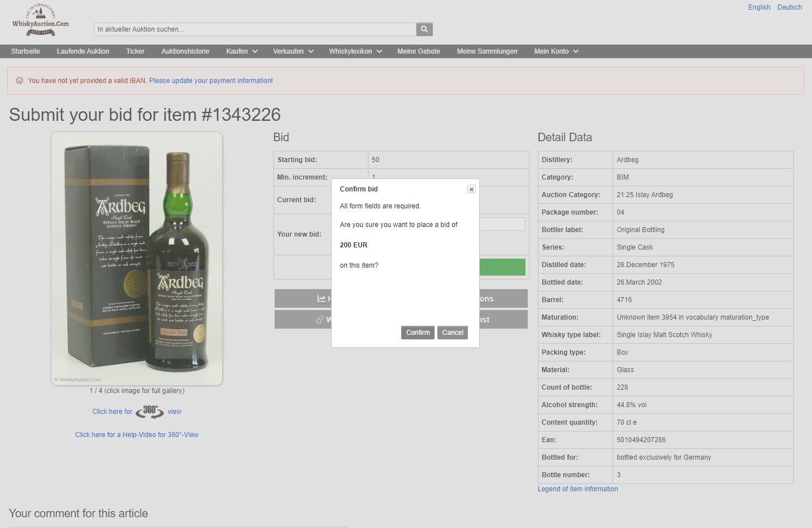Screen dimensions: 812x528
Task: Switch language to Deutsch
Action: point(789,7)
